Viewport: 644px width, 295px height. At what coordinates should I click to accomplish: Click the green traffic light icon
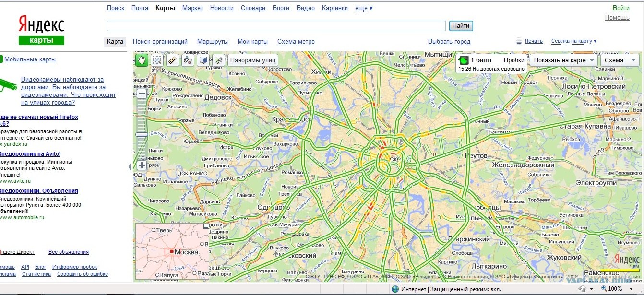pos(463,60)
